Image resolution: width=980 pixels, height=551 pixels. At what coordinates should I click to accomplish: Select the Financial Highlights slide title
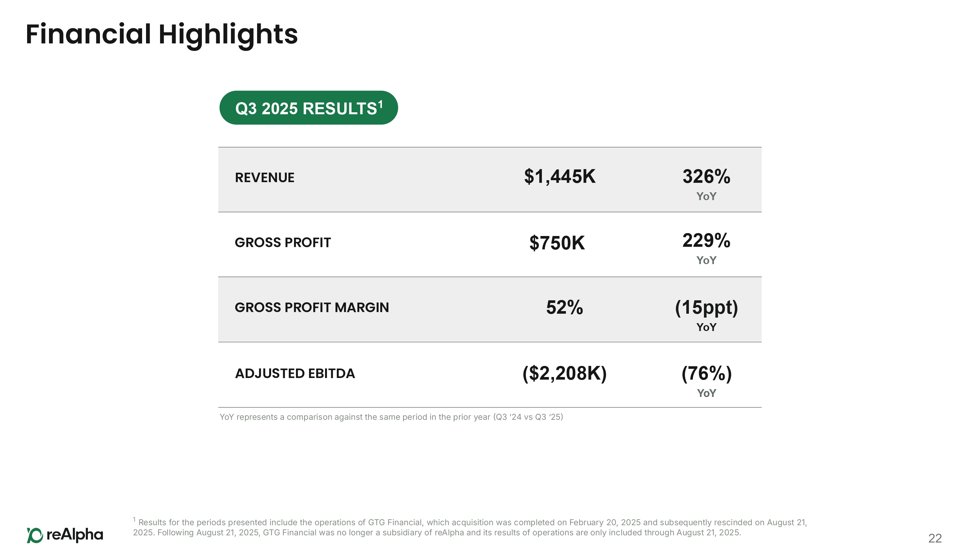pyautogui.click(x=161, y=34)
